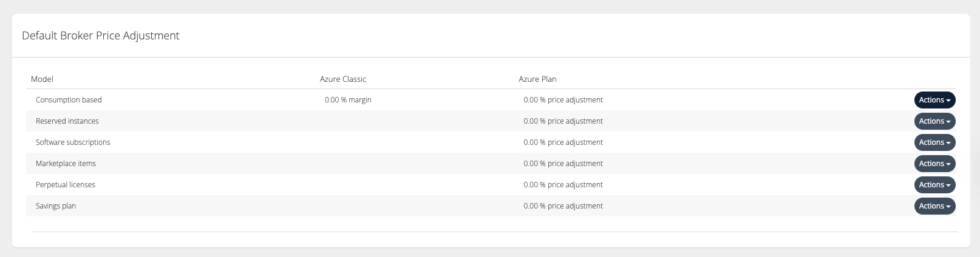
Task: Click the Savings plan model name
Action: [x=56, y=206]
